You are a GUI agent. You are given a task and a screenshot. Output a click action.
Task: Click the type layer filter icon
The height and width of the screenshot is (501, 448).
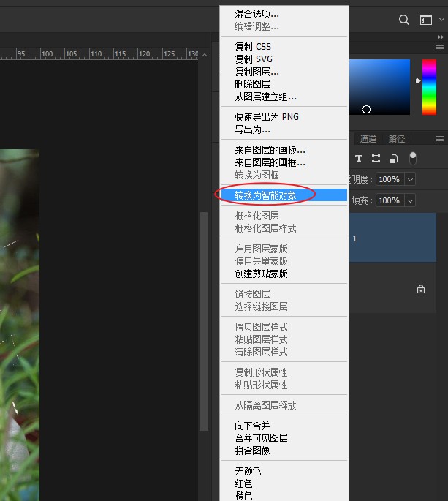click(359, 159)
